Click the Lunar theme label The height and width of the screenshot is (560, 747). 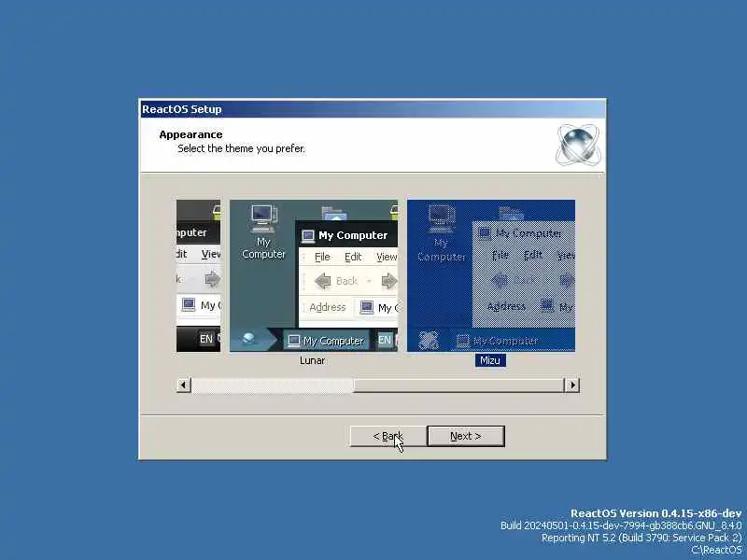[313, 360]
